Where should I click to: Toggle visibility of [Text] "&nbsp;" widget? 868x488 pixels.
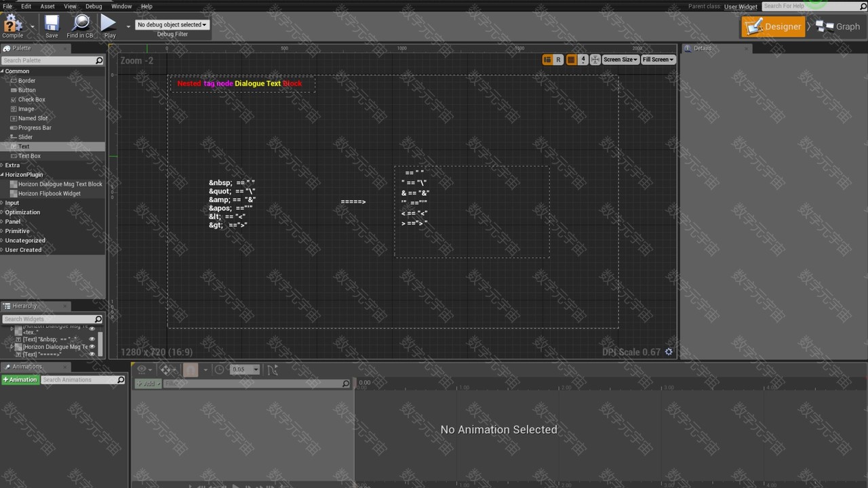pyautogui.click(x=92, y=339)
